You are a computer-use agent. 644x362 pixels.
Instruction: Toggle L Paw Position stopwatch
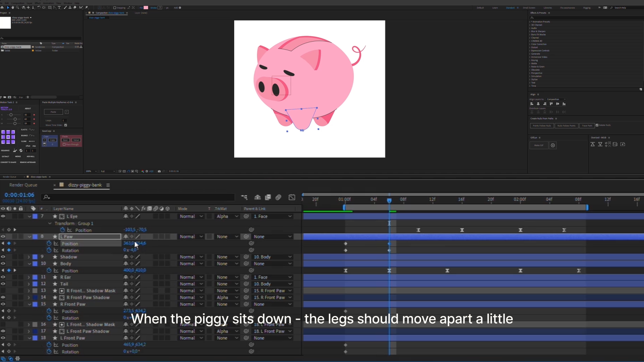tap(49, 243)
